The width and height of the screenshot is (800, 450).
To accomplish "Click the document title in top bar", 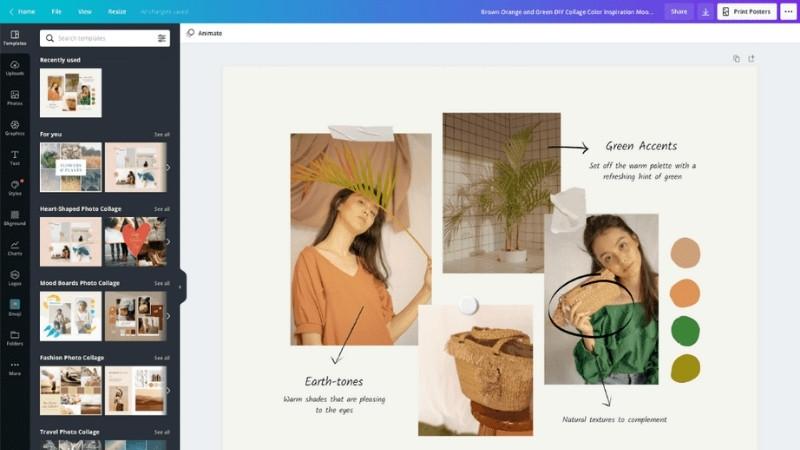I will pos(567,12).
